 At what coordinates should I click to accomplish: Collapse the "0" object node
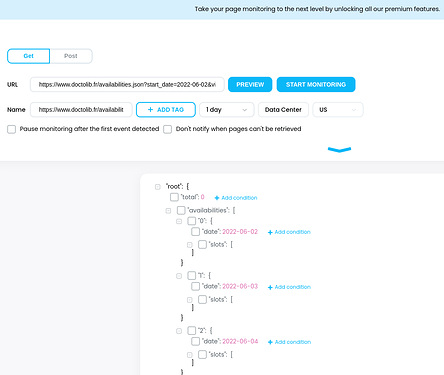click(179, 221)
